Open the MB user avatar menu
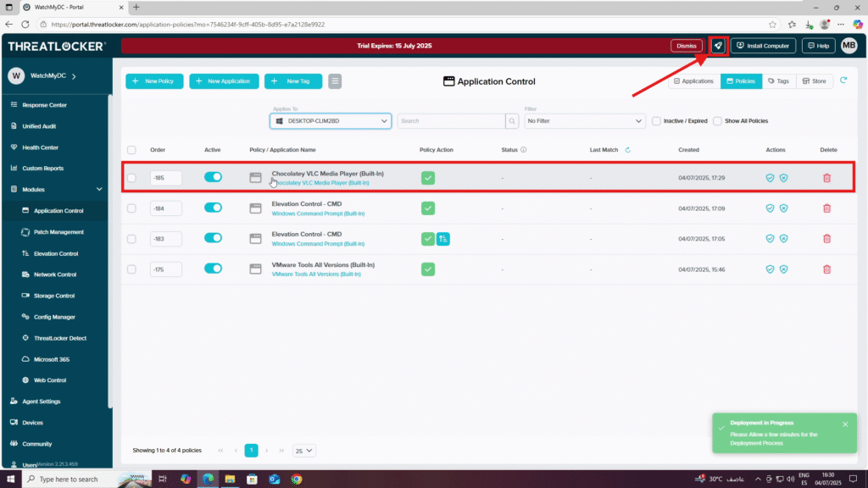This screenshot has height=488, width=868. tap(849, 46)
